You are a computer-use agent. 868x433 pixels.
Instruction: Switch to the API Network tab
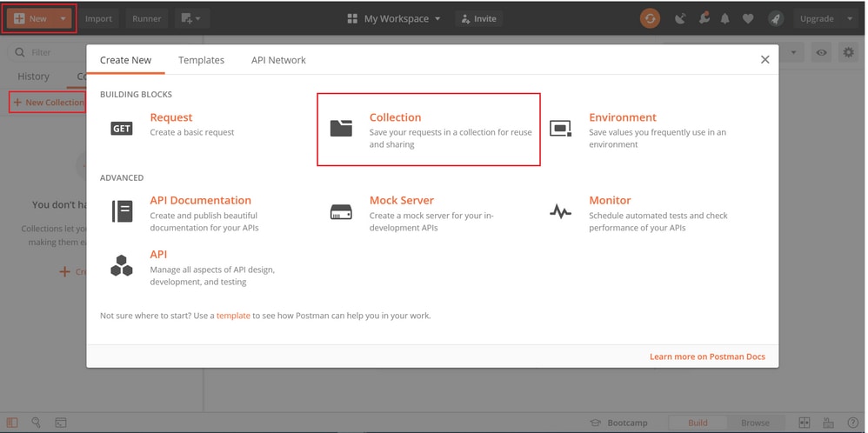coord(278,60)
